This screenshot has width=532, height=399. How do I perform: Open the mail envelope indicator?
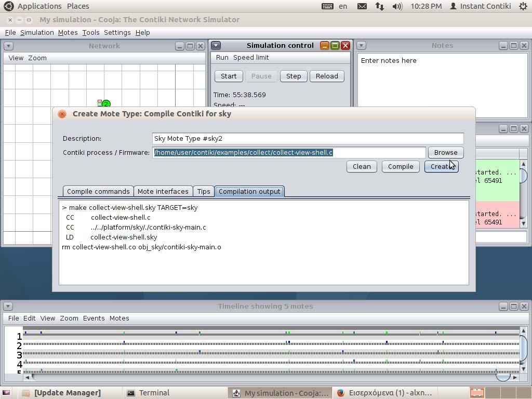[x=362, y=6]
